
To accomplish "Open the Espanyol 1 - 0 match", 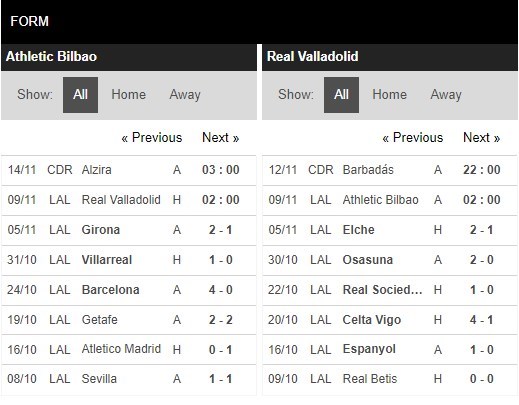I will 390,350.
